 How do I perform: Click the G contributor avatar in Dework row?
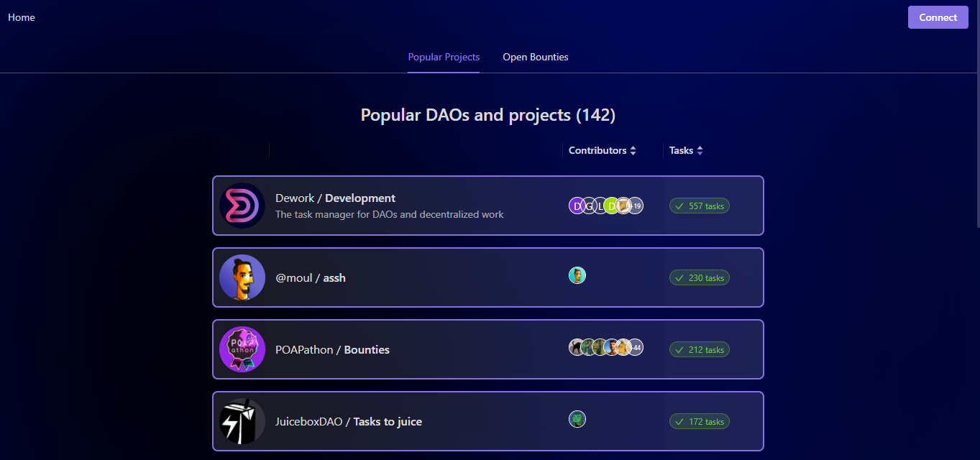tap(589, 206)
